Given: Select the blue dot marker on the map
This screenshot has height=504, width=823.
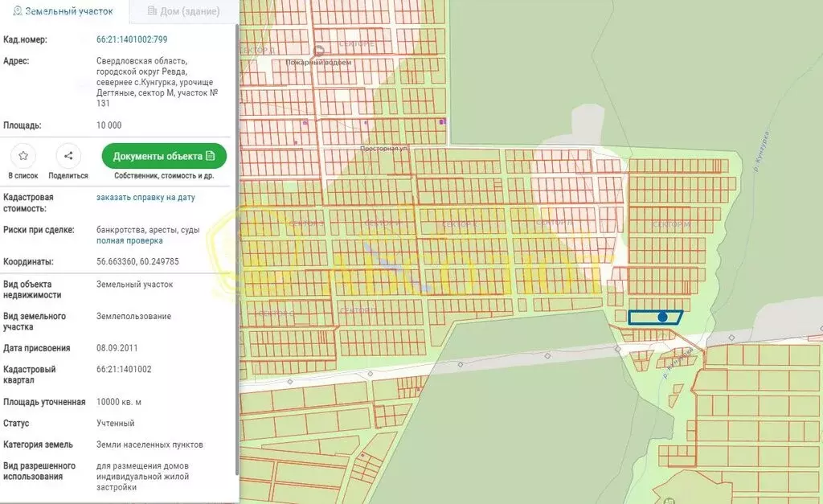Looking at the screenshot, I should pyautogui.click(x=662, y=318).
